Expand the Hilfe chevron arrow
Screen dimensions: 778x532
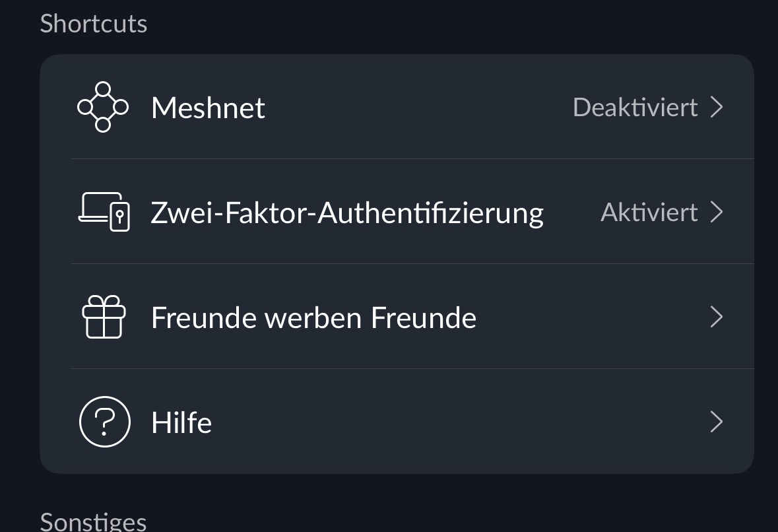coord(717,422)
